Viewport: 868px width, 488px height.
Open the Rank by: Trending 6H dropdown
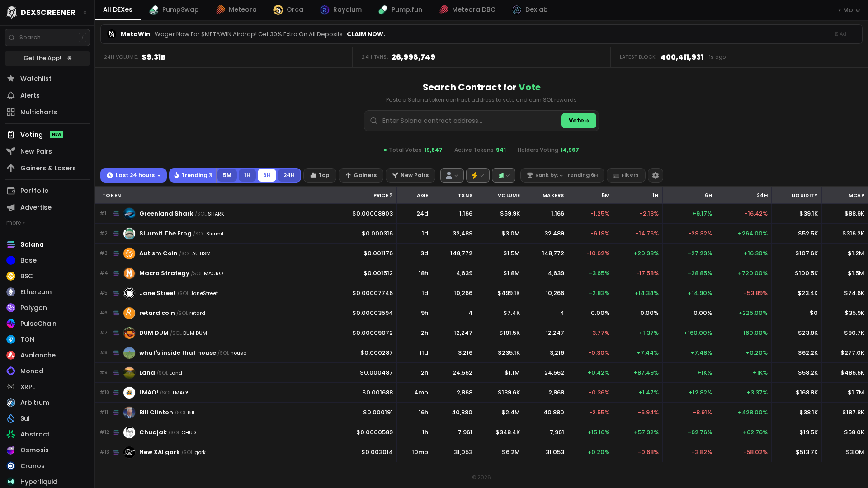[562, 175]
